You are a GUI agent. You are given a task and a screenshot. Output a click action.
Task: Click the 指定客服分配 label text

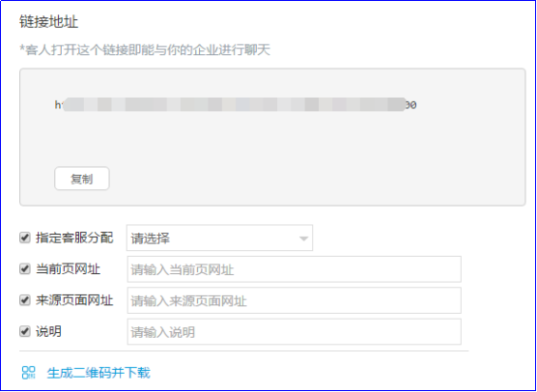click(74, 238)
